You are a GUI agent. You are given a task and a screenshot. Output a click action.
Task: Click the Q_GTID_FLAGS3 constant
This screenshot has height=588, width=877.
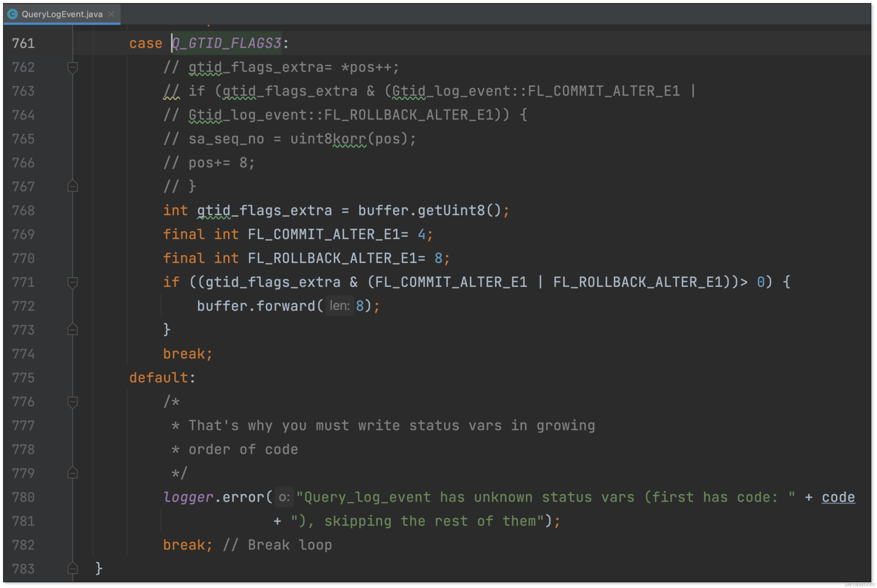click(227, 44)
